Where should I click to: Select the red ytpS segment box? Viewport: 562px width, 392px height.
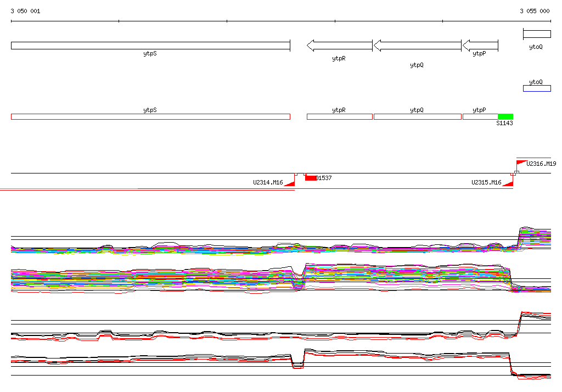150,116
